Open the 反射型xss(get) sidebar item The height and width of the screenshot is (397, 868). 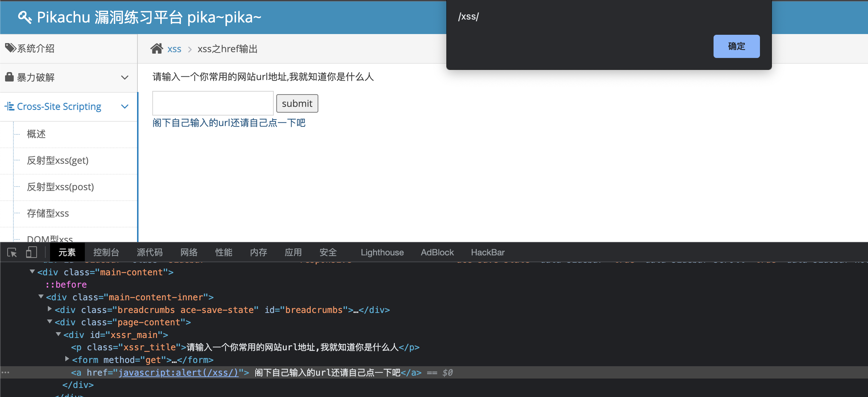pos(58,160)
